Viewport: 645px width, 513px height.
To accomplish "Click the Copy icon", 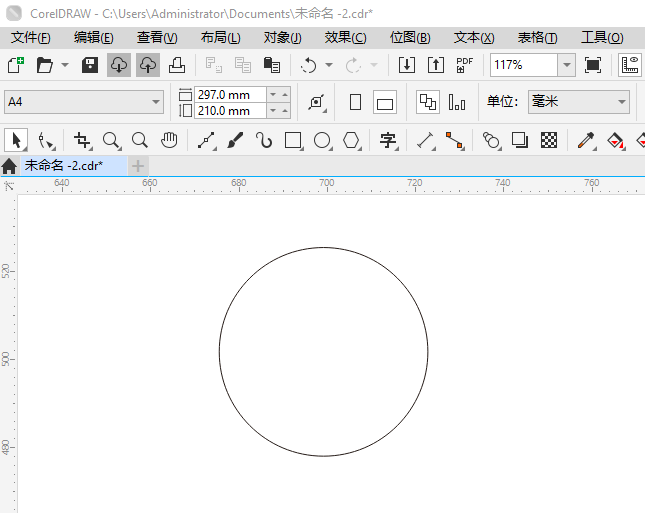I will (243, 65).
